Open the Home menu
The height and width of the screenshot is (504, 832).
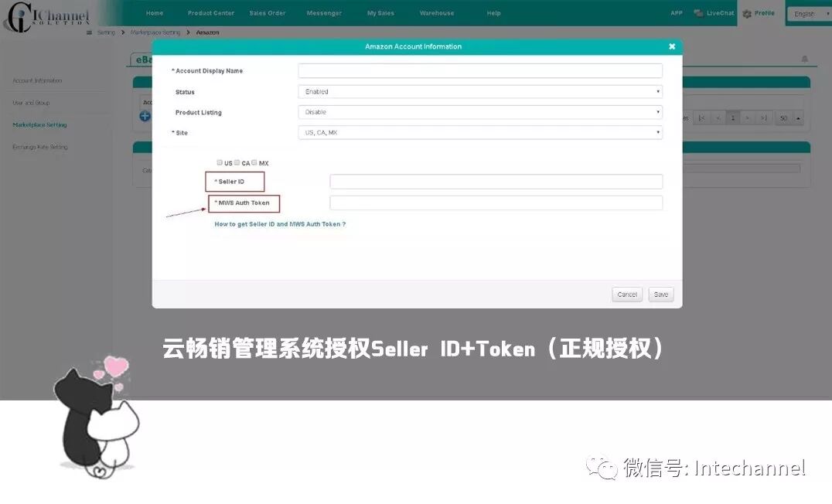155,13
